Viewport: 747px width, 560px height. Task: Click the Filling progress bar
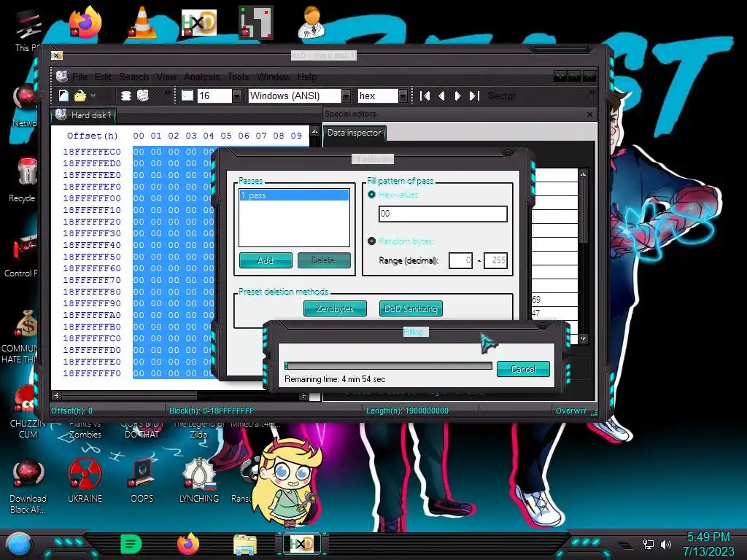point(388,366)
